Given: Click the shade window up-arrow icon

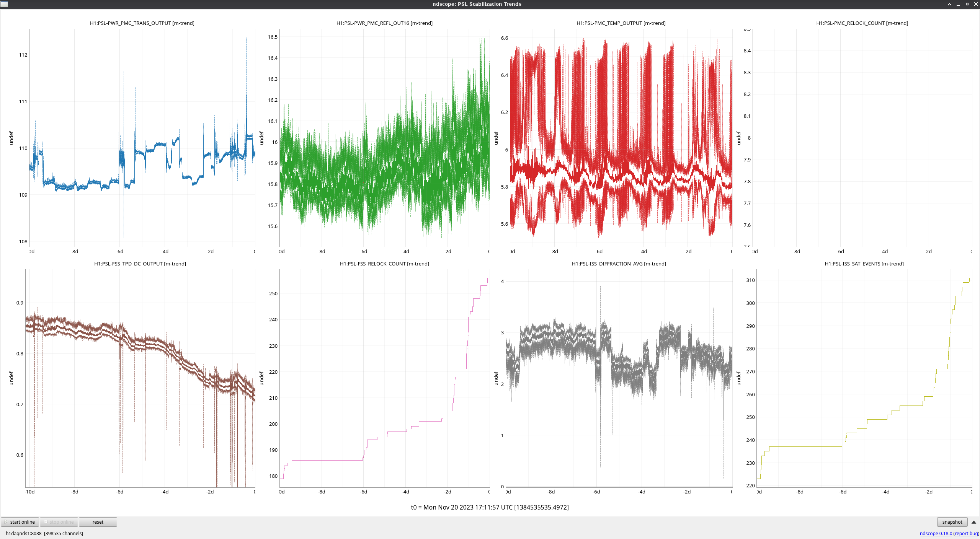Looking at the screenshot, I should coord(949,4).
